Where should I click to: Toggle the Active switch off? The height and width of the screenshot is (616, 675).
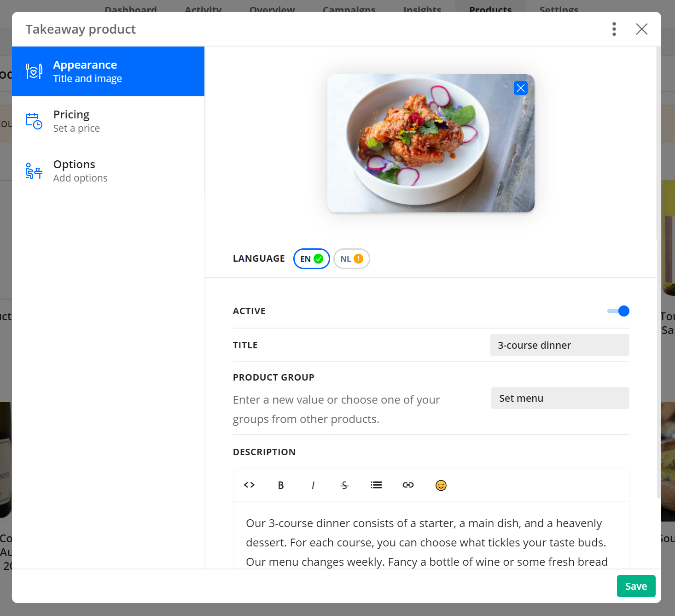click(x=618, y=311)
